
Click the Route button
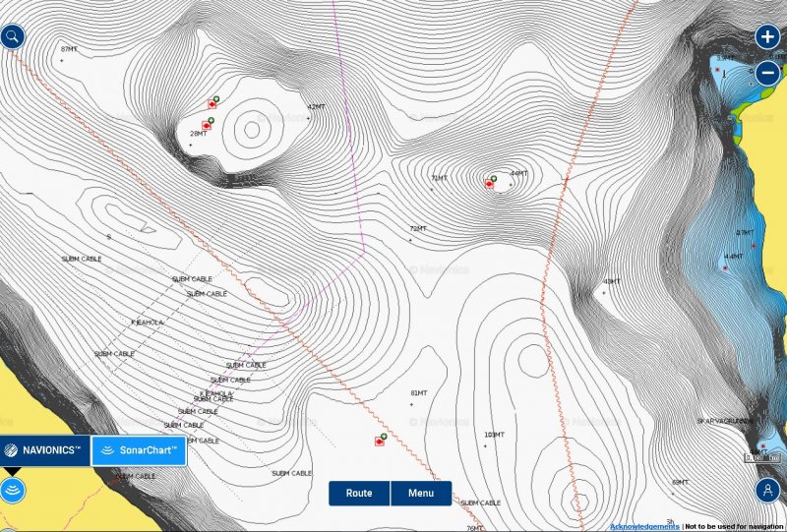coord(359,493)
